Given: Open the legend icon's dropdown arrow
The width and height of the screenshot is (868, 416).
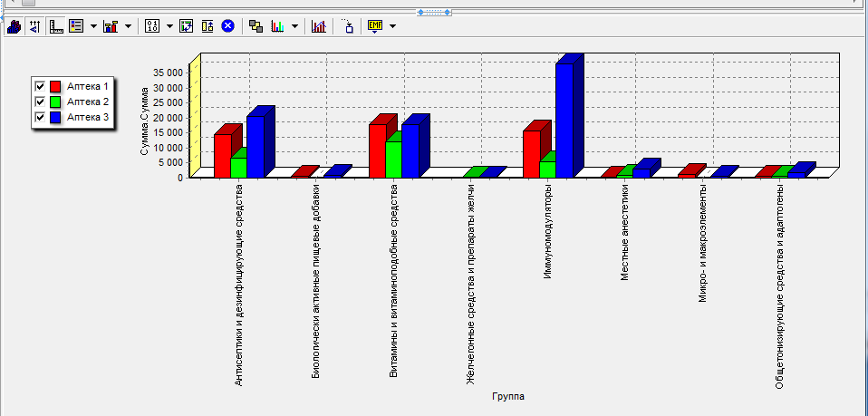Looking at the screenshot, I should pos(93,26).
